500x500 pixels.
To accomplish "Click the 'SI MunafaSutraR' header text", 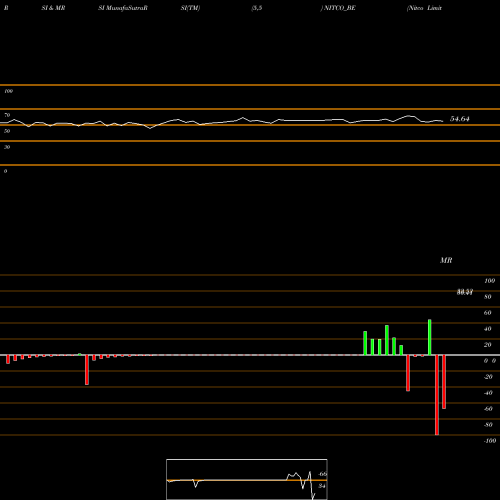I will coord(123,8).
